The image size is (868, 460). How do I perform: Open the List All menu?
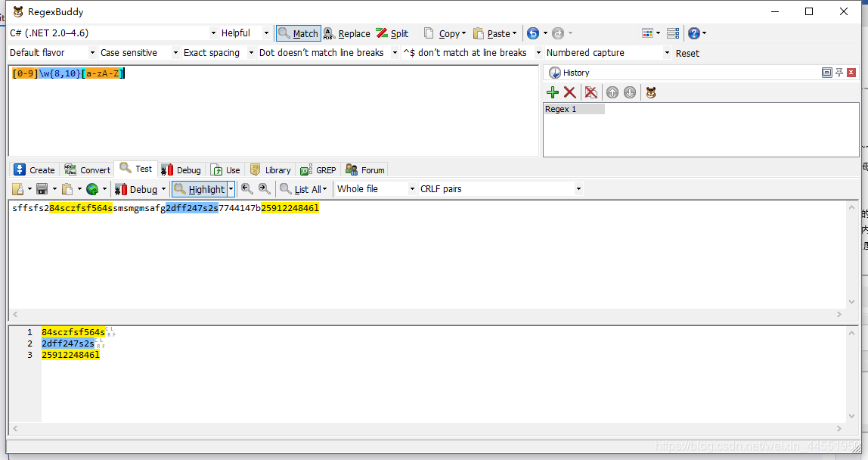click(x=303, y=190)
